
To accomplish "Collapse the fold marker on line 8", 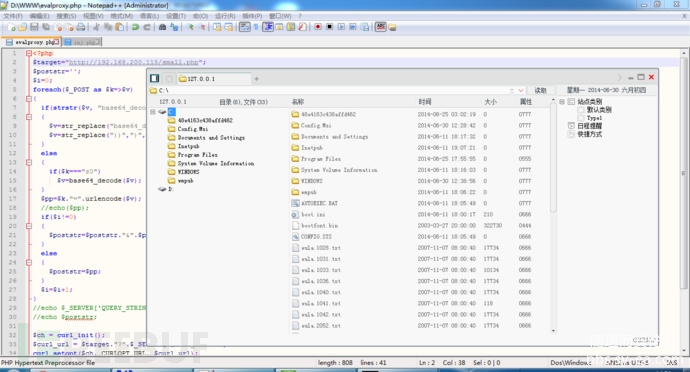I will coord(29,117).
